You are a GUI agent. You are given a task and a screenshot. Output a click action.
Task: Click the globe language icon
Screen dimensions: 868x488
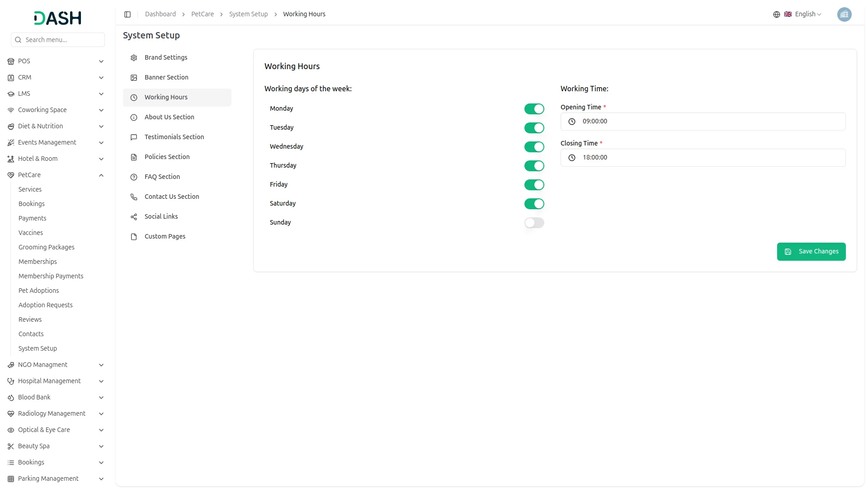(x=777, y=14)
